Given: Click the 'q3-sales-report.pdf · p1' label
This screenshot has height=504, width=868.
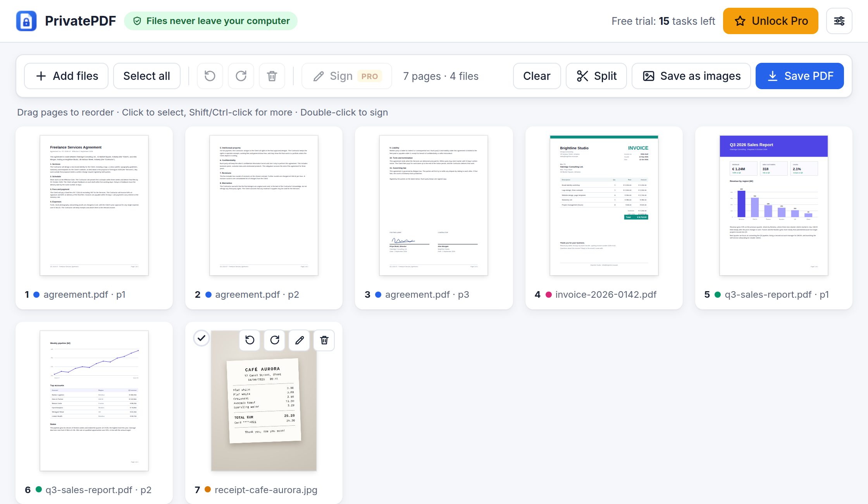Looking at the screenshot, I should tap(777, 295).
